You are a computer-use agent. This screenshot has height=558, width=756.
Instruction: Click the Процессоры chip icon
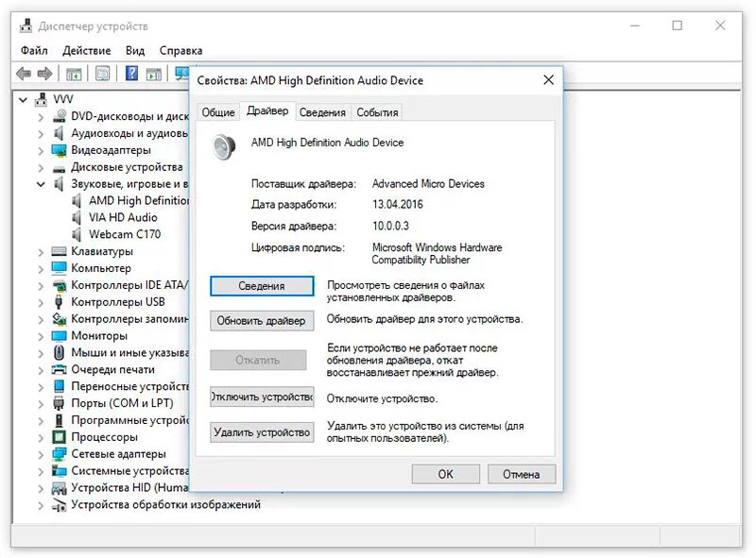click(x=59, y=437)
